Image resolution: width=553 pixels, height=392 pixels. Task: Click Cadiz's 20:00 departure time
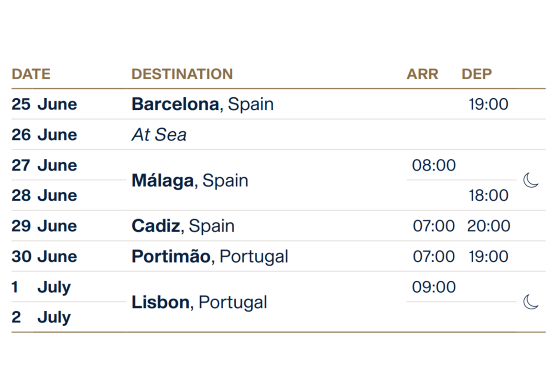coord(489,226)
